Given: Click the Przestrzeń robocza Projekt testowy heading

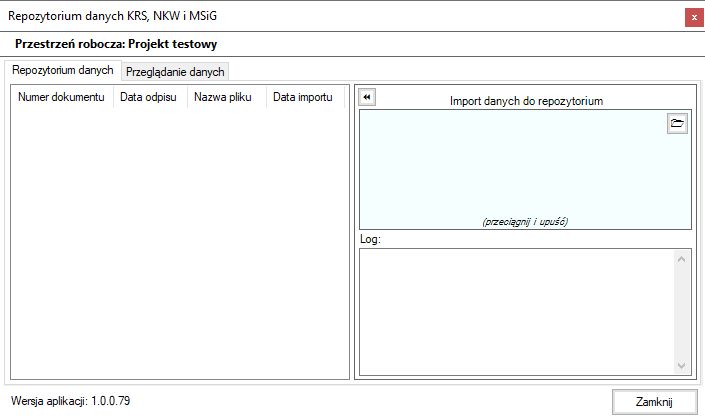Looking at the screenshot, I should click(116, 44).
